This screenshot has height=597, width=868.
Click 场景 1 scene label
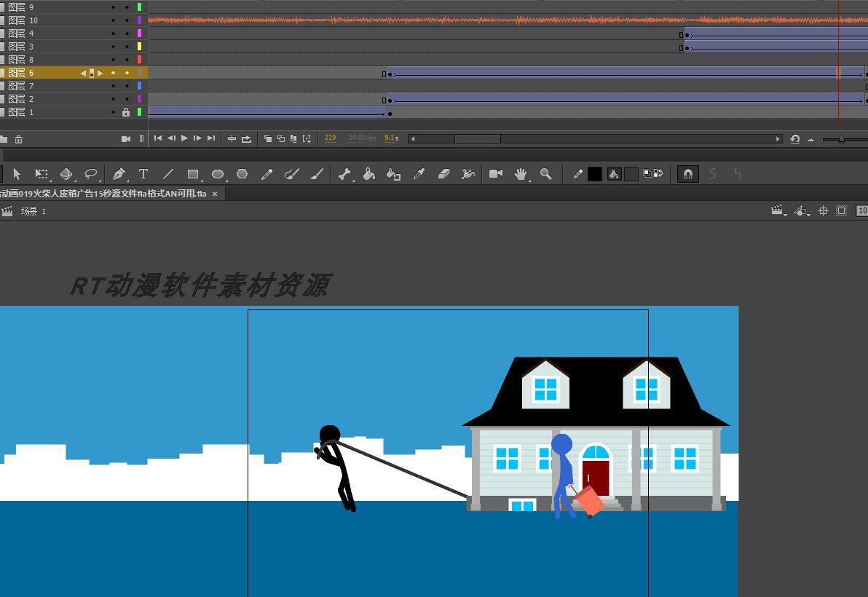(x=33, y=211)
